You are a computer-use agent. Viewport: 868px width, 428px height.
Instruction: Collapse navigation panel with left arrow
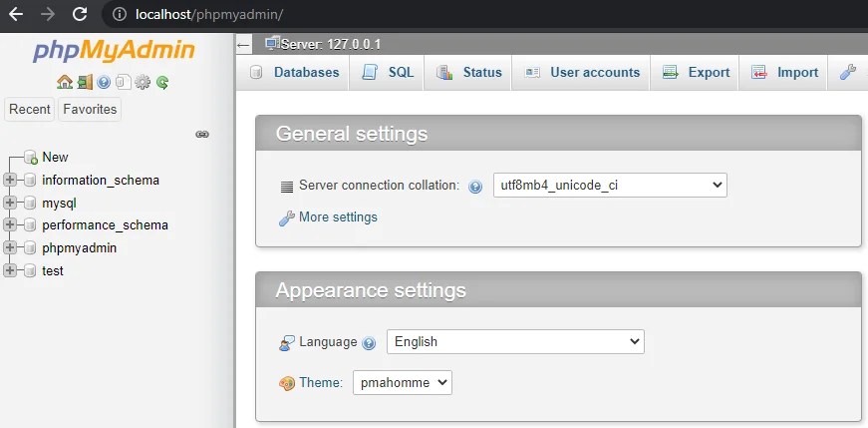(243, 44)
